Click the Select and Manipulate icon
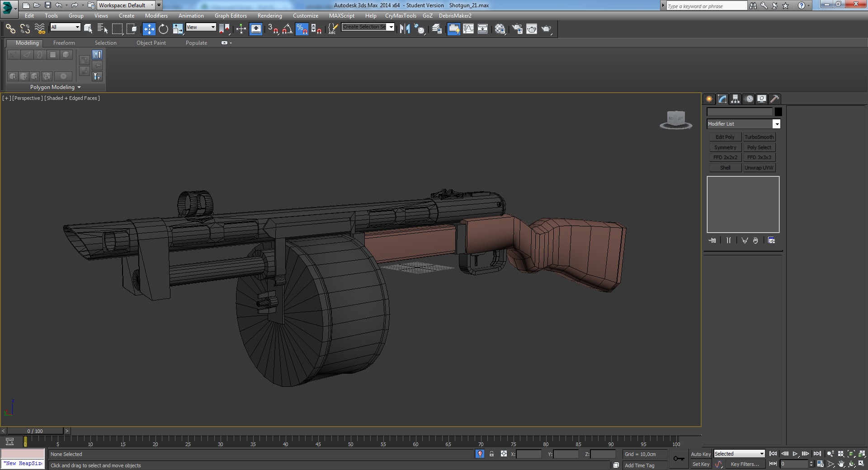Viewport: 868px width, 470px height. pyautogui.click(x=241, y=29)
